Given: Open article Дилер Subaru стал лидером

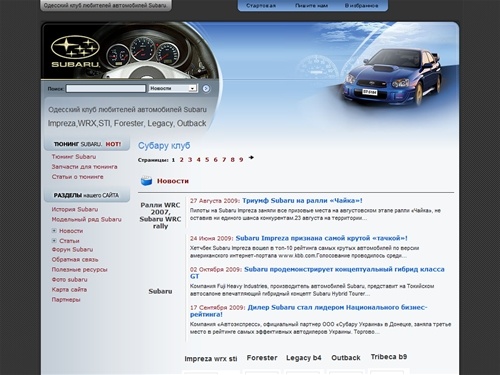Looking at the screenshot, I should [308, 311].
